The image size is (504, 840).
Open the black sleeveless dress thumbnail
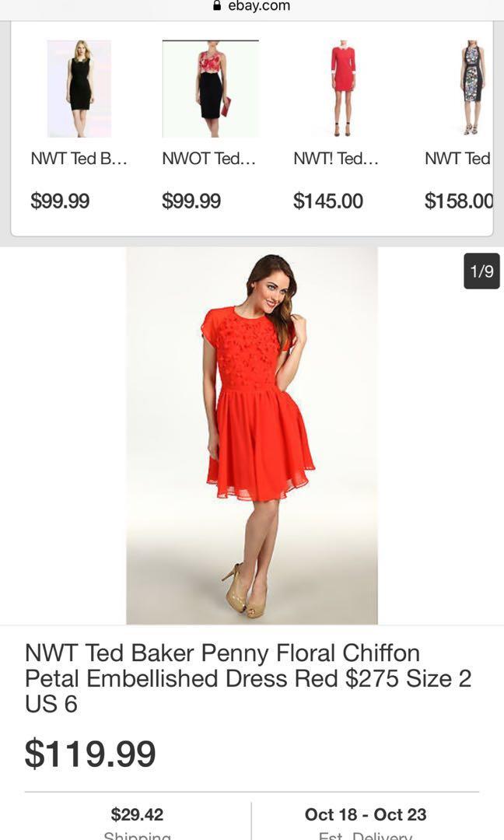point(79,89)
